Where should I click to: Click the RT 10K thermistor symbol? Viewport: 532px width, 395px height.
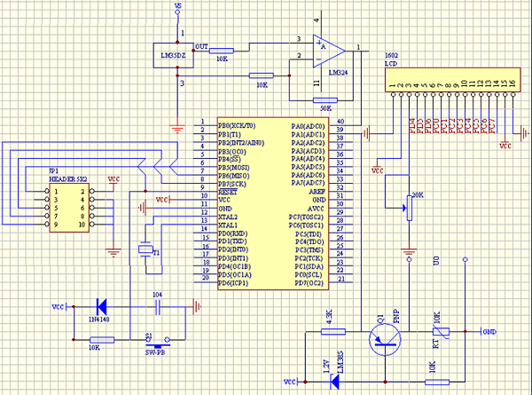coord(445,333)
